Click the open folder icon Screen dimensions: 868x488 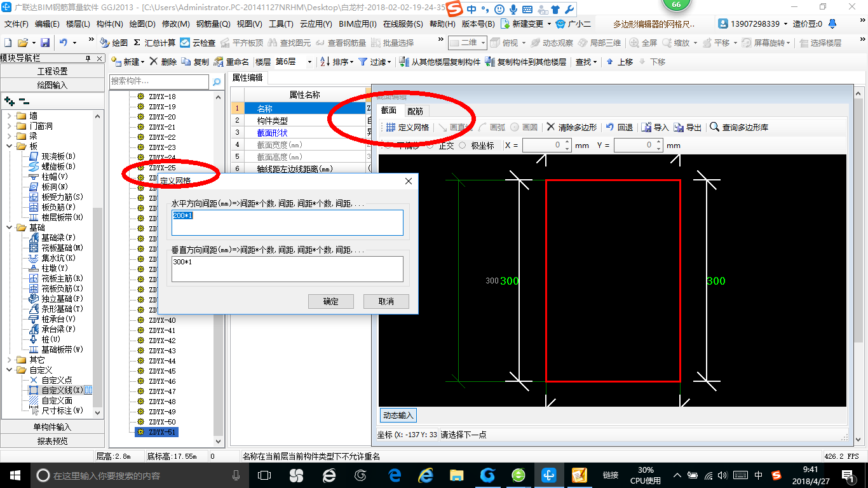pos(22,43)
